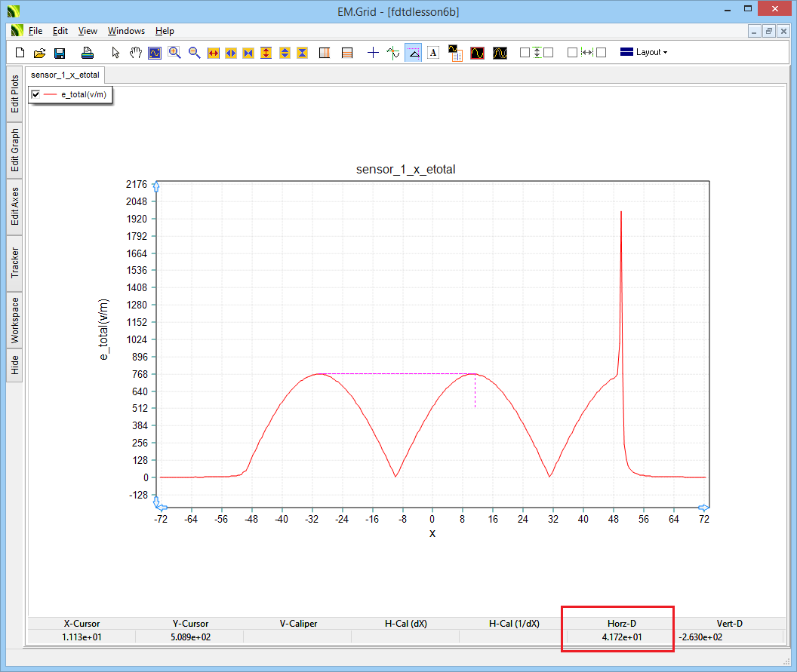Open the Windows menu
This screenshot has width=797, height=672.
click(x=126, y=31)
